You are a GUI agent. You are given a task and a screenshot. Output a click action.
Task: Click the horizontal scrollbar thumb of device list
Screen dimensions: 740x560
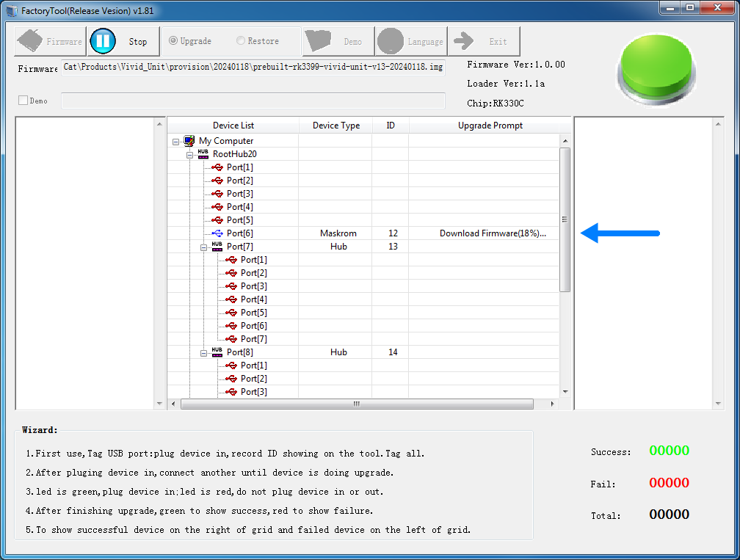click(x=356, y=404)
